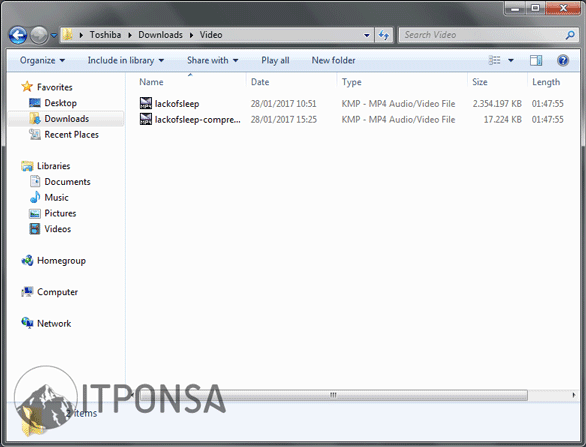Select the Favorites star icon
This screenshot has width=586, height=447.
pos(27,87)
